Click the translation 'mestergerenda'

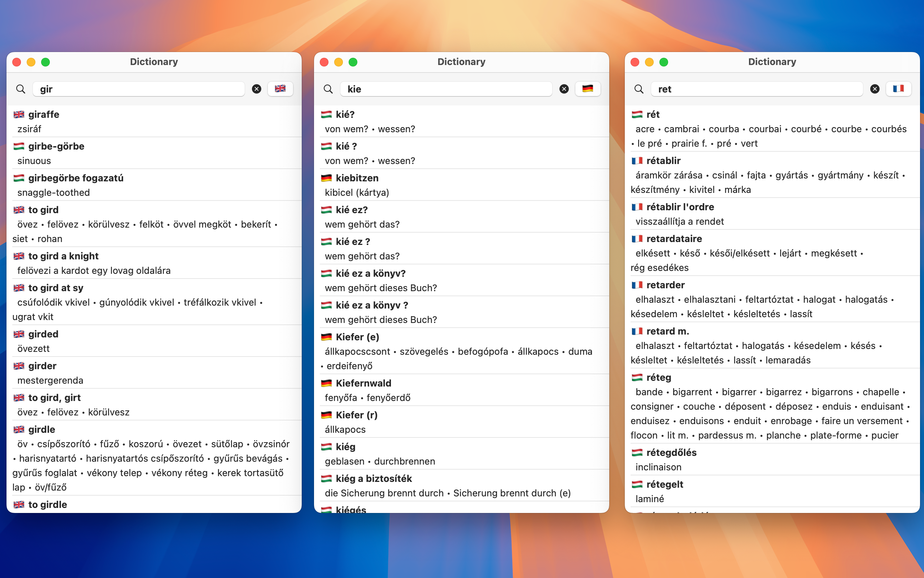tap(50, 380)
